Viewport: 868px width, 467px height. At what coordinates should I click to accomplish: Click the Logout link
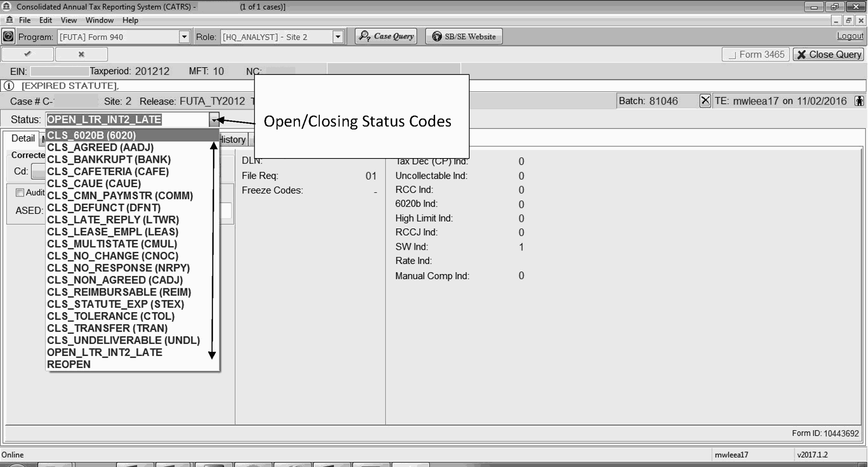coord(850,36)
